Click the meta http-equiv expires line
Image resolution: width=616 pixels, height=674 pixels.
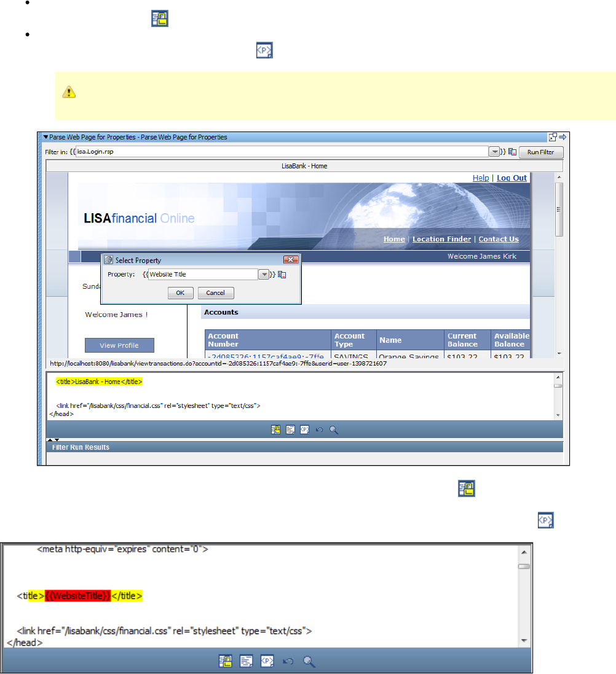122,549
